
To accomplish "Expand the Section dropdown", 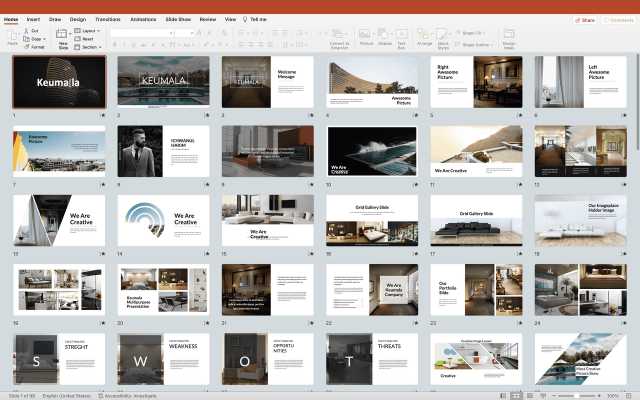I will [90, 46].
